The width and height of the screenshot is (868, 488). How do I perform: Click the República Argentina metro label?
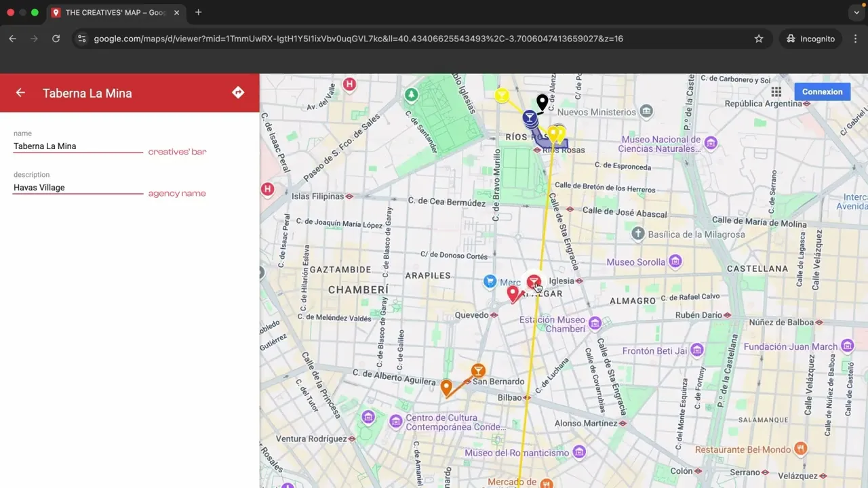[x=764, y=104]
